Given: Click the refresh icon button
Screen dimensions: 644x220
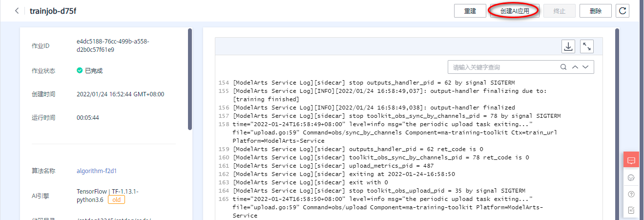Looking at the screenshot, I should [623, 11].
